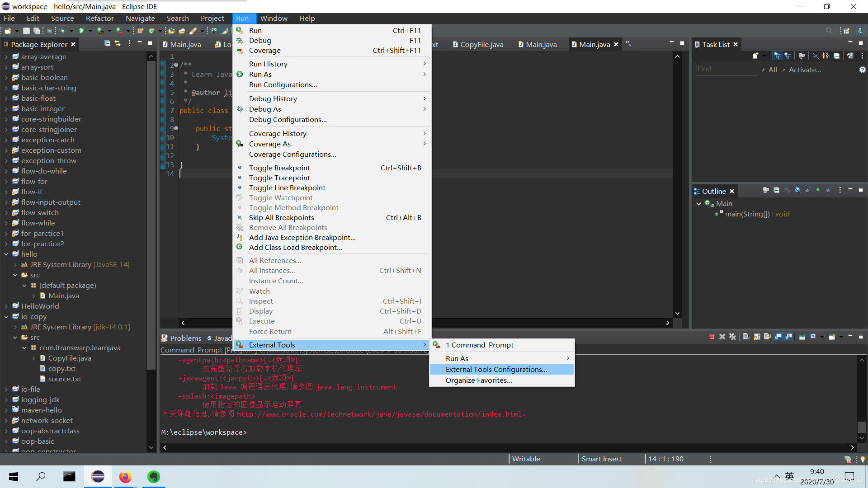
Task: Toggle Hide Static Members in Outline
Action: pos(807,190)
